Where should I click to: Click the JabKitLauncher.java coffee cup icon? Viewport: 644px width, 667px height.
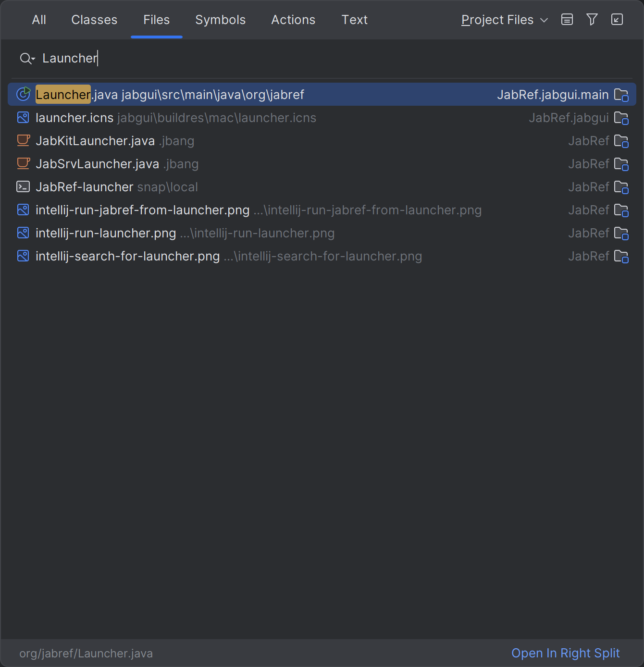tap(23, 140)
